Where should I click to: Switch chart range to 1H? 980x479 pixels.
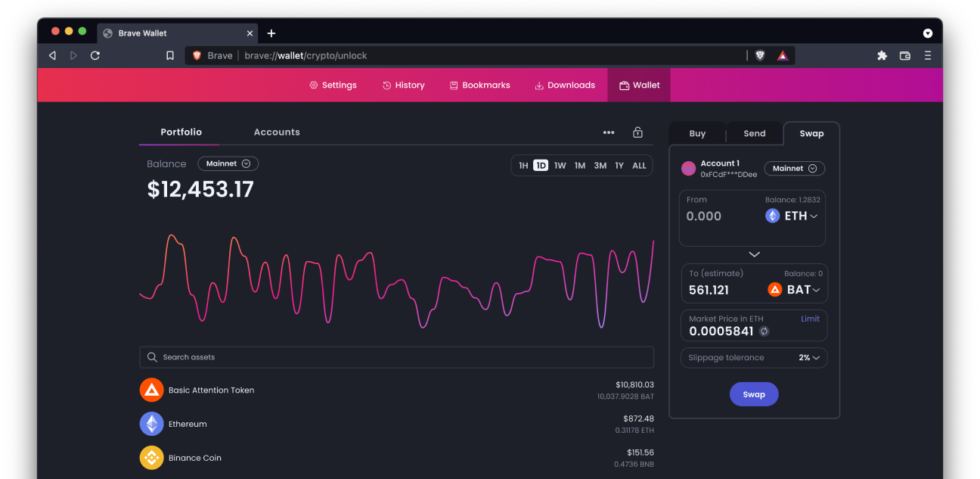(523, 165)
